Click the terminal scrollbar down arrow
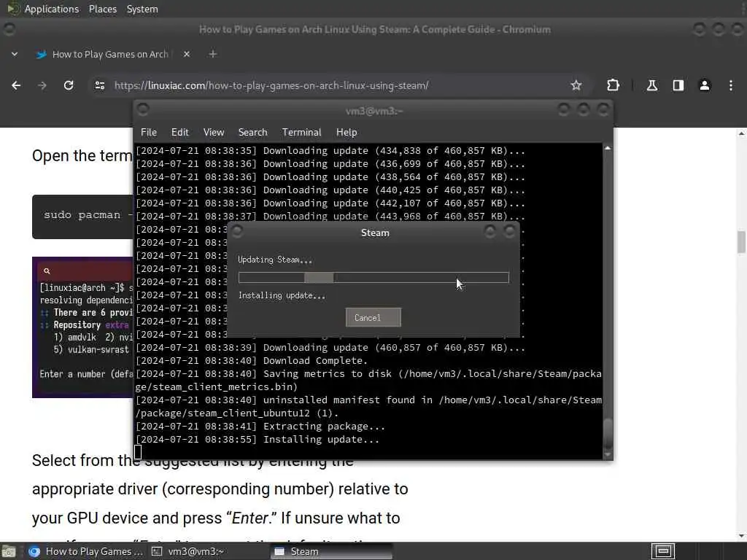Screen dimensions: 747x560 click(x=608, y=455)
